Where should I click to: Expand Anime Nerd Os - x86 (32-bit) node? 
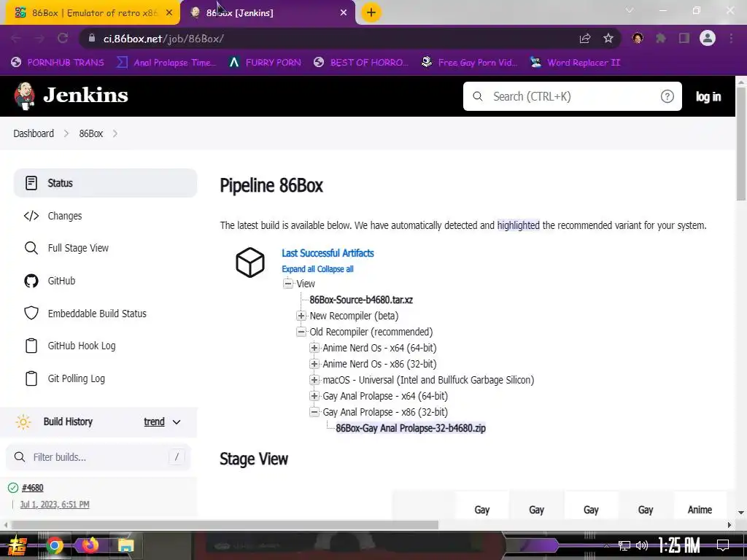[x=314, y=365]
